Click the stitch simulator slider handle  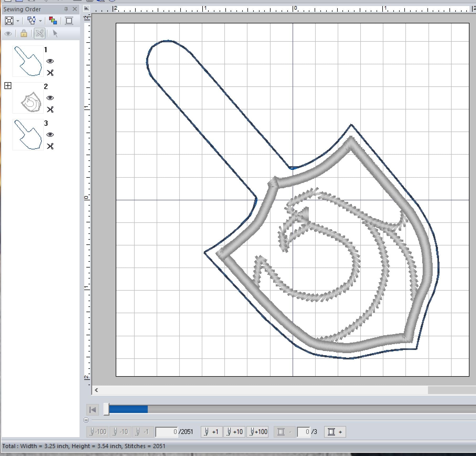tap(106, 409)
